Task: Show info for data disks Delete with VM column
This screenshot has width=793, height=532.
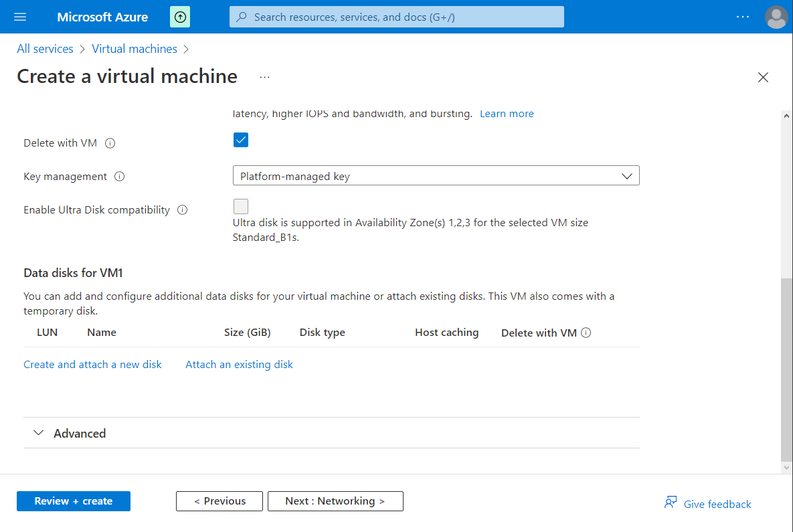Action: coord(586,333)
